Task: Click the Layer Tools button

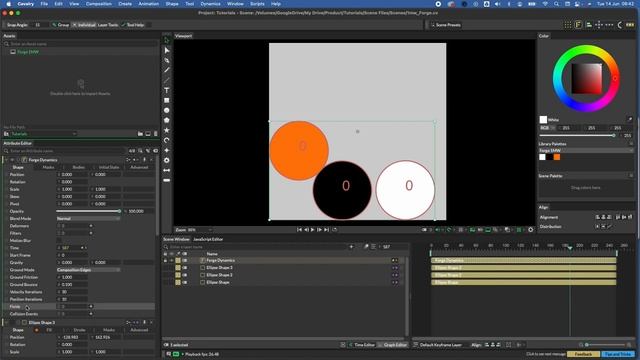Action: click(x=108, y=25)
